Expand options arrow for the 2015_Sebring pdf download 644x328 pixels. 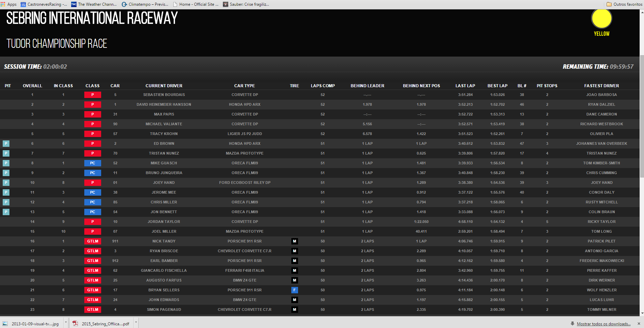coord(136,323)
